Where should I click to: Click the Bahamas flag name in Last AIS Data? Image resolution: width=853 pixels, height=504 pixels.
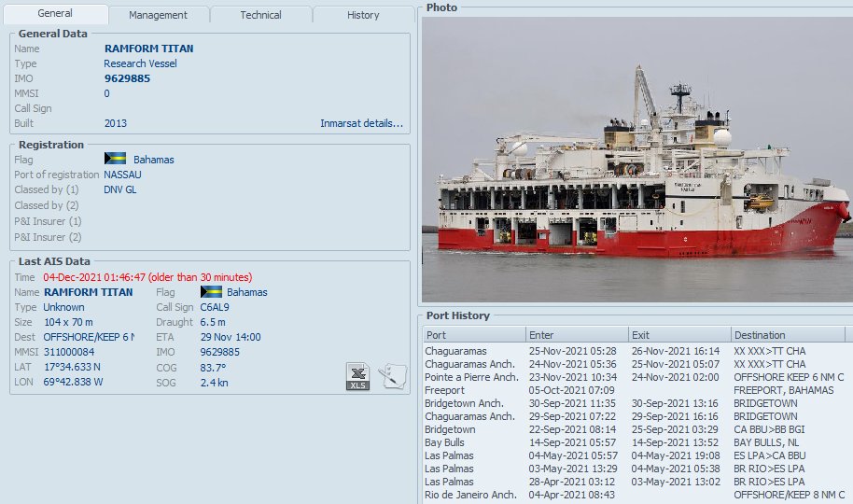point(247,292)
